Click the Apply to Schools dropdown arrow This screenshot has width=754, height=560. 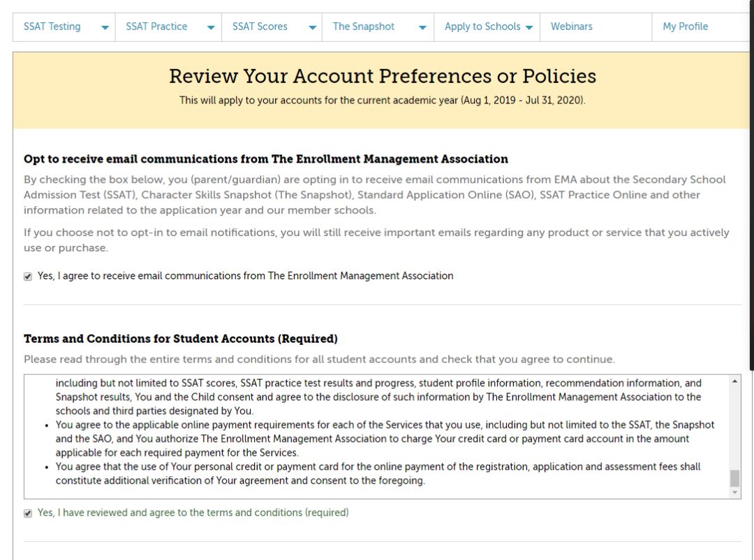(x=529, y=28)
